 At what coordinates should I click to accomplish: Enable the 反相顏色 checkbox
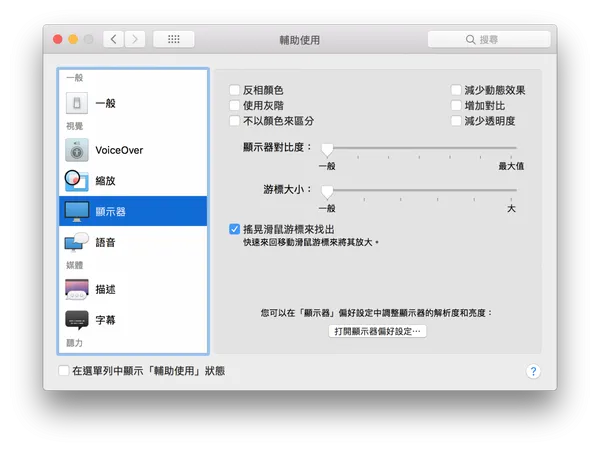pyautogui.click(x=235, y=90)
